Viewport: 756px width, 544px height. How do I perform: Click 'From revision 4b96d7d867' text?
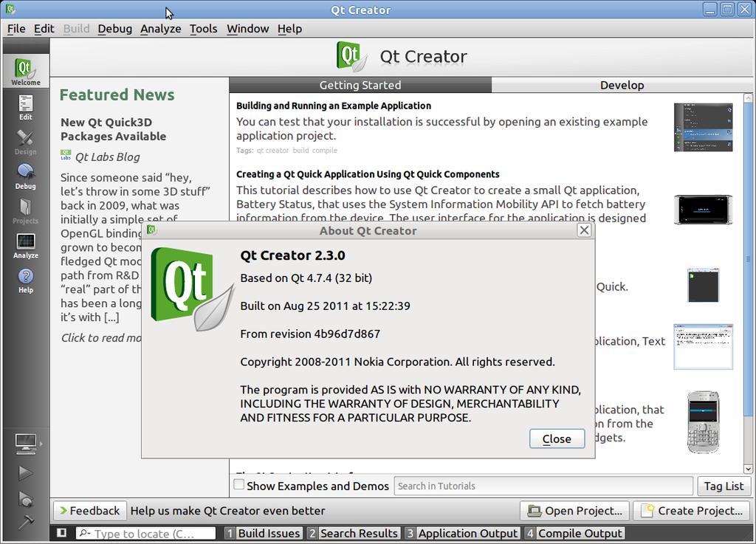(310, 334)
